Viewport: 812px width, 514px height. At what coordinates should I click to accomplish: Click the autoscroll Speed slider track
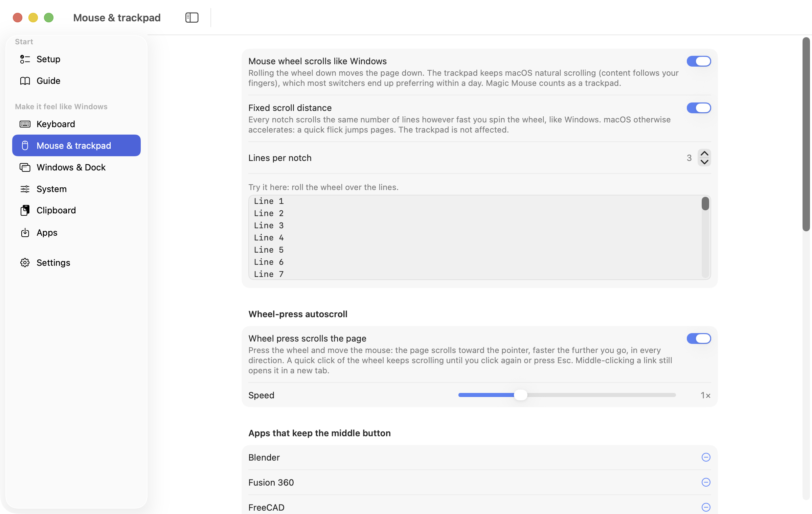(567, 395)
